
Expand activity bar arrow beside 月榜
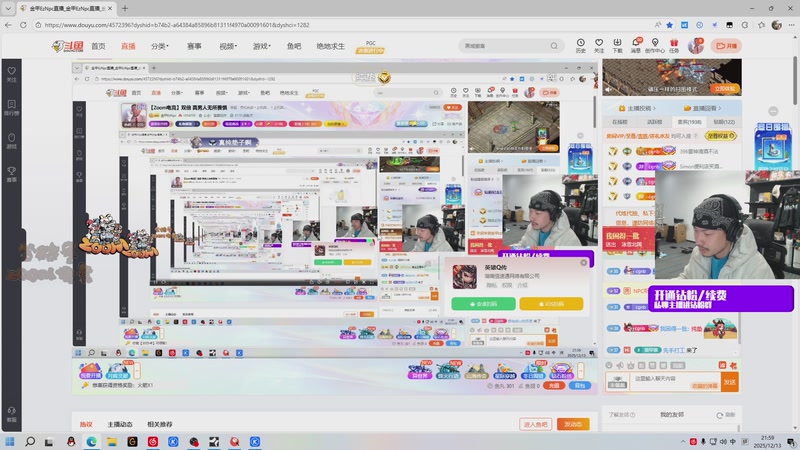(137, 371)
